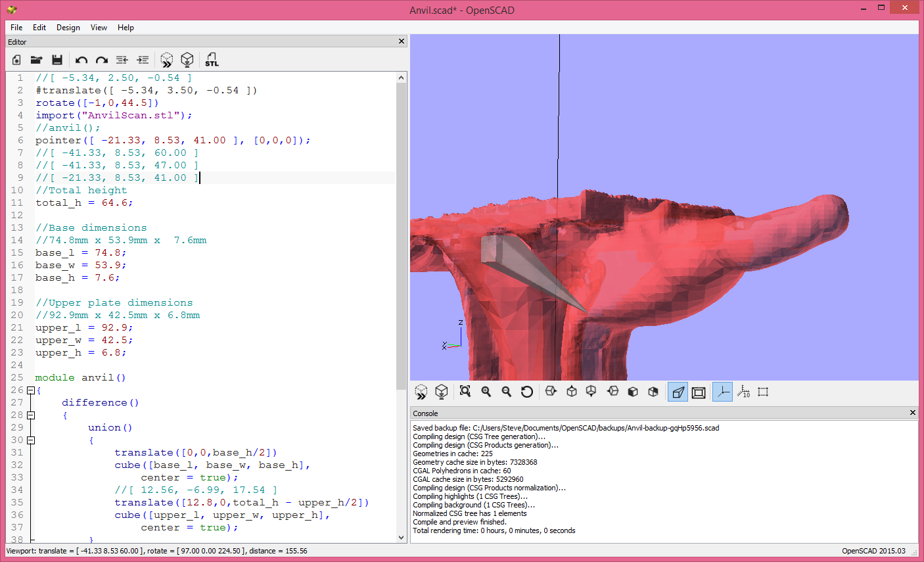Click the Preview icon in editor toolbar
Viewport: 924px width, 562px height.
pyautogui.click(x=167, y=60)
